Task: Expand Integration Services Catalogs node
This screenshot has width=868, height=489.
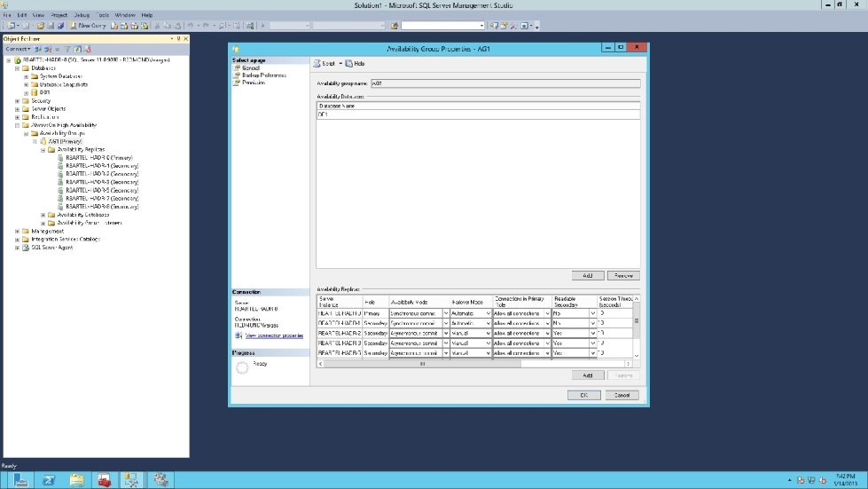Action: click(x=17, y=240)
